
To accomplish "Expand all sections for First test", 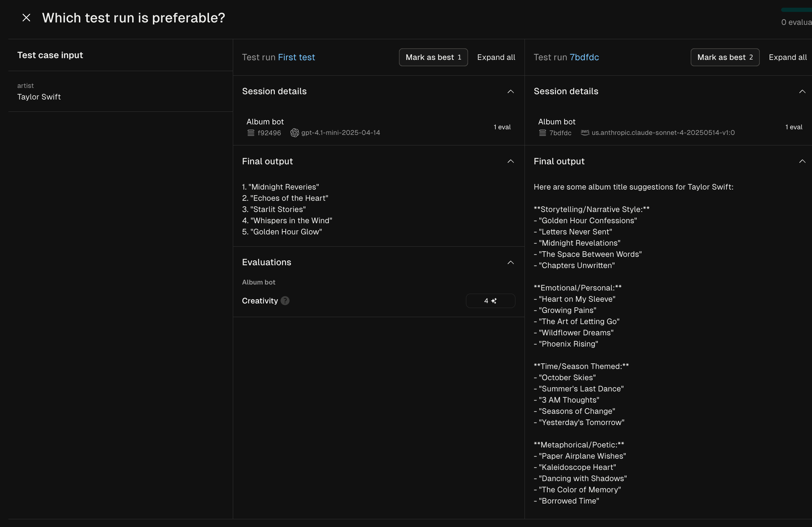I will point(496,57).
